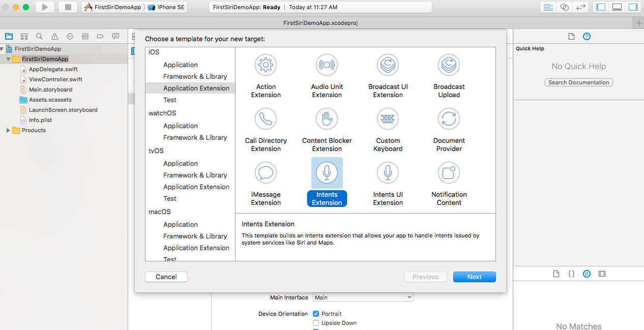Show the media library
Screen dimensions: 644x330
(602, 274)
